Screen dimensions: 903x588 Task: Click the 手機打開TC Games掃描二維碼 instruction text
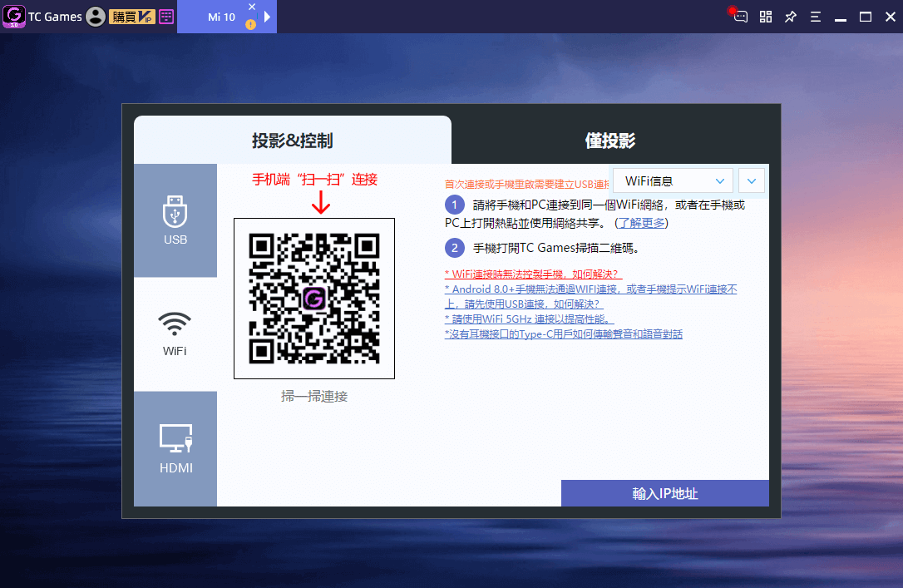tap(555, 248)
